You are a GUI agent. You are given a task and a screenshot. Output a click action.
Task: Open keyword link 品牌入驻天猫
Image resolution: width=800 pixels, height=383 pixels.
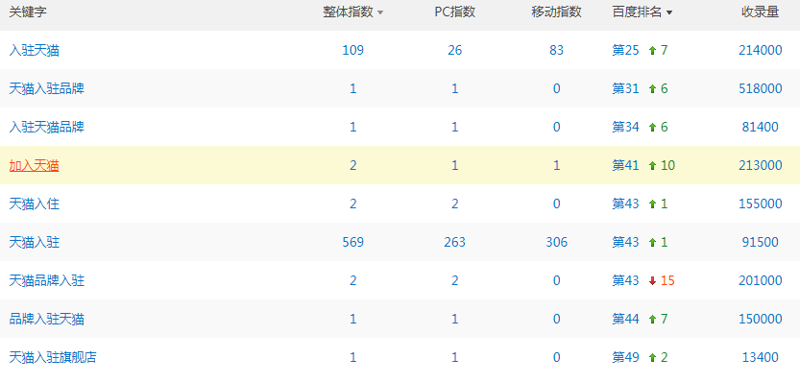(x=46, y=319)
